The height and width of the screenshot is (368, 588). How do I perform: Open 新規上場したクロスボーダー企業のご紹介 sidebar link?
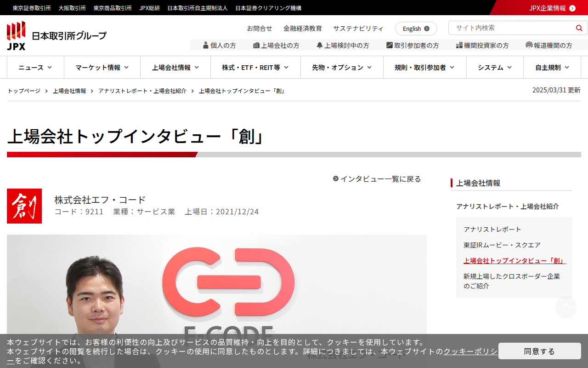click(x=512, y=281)
